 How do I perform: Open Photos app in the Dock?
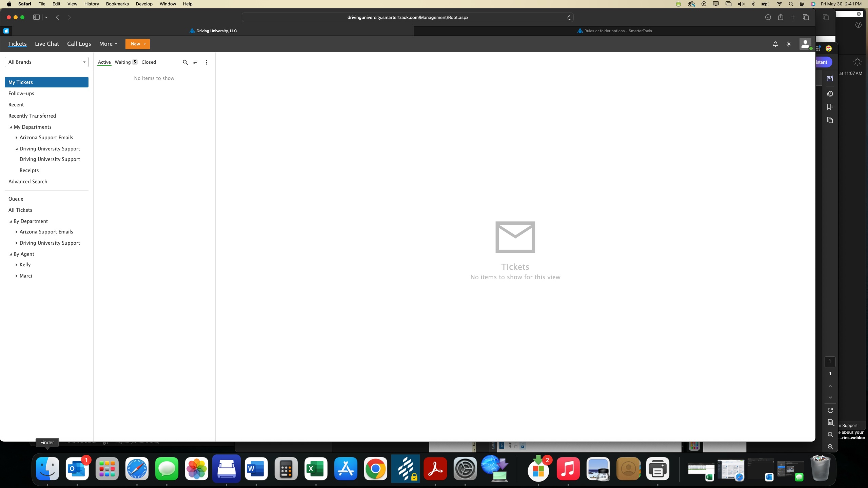coord(197,469)
